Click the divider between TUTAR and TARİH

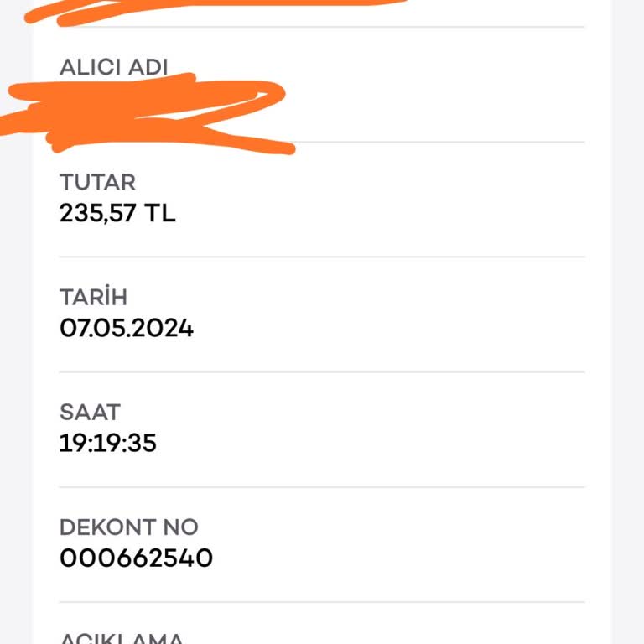(x=322, y=257)
